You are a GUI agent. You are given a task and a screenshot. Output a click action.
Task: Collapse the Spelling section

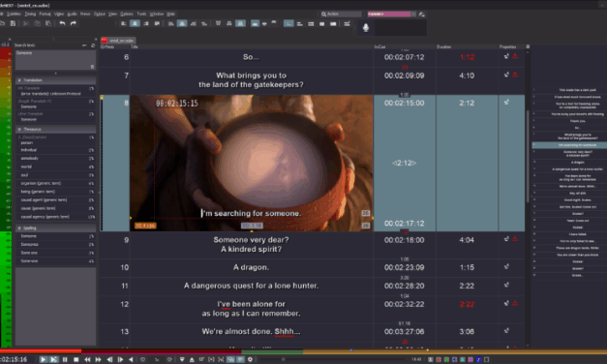(x=19, y=228)
